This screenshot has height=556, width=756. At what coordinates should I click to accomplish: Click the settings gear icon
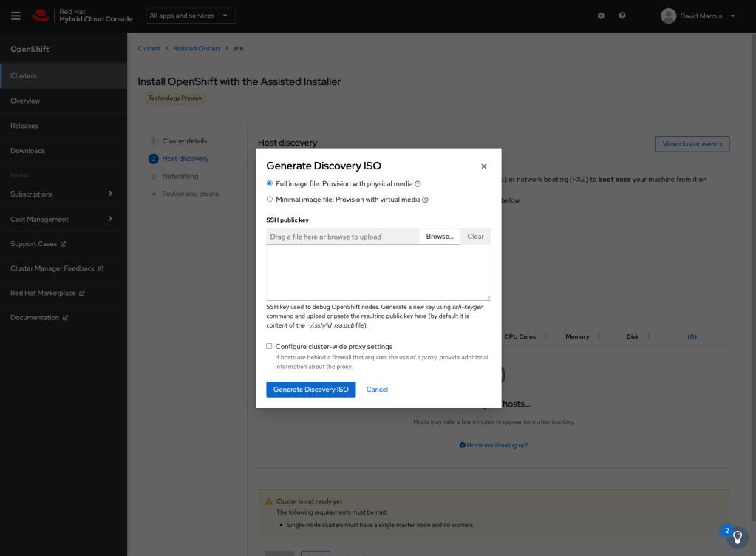pos(601,16)
